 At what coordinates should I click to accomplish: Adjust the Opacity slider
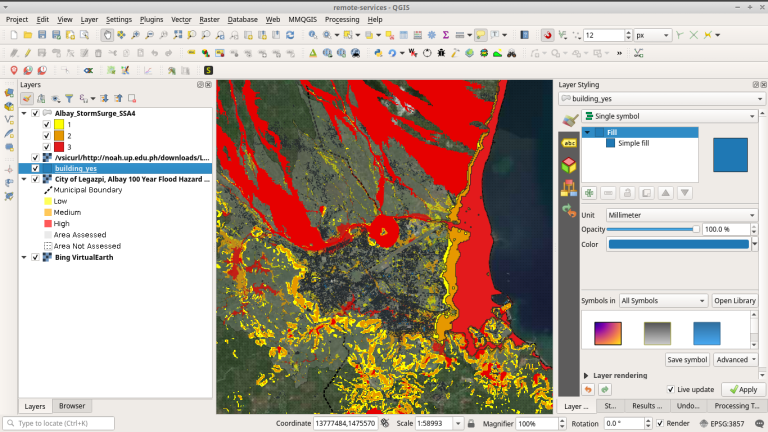pyautogui.click(x=653, y=229)
